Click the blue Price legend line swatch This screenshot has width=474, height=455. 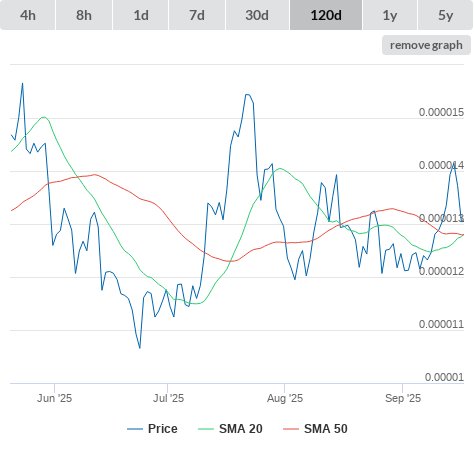(135, 429)
